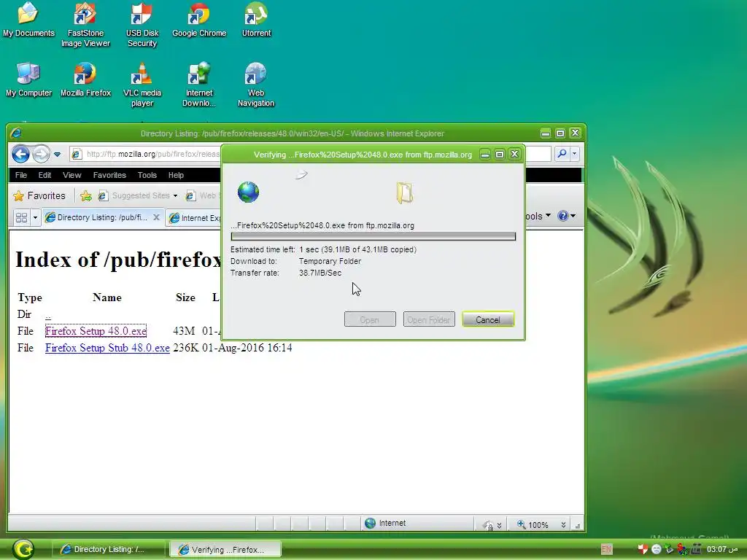Expand the zoom level dropdown arrow

(x=563, y=525)
